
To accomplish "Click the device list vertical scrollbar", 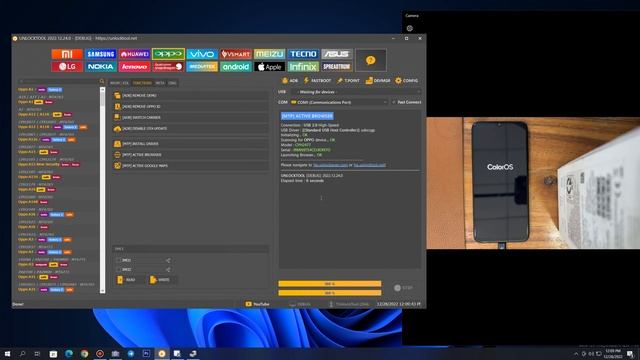I will pos(102,190).
